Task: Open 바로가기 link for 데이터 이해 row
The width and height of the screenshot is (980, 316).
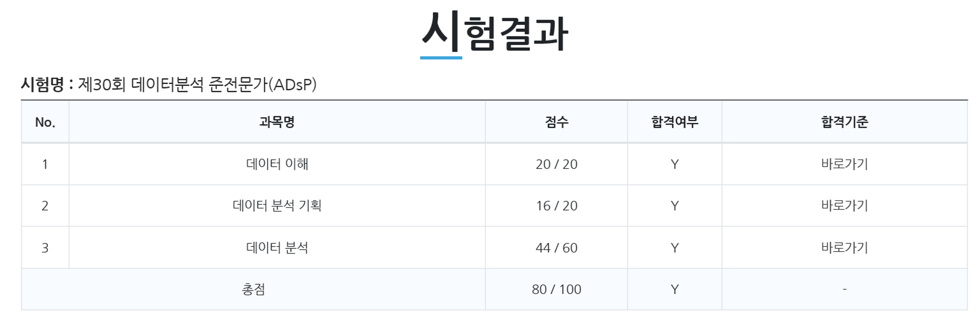Action: 844,164
